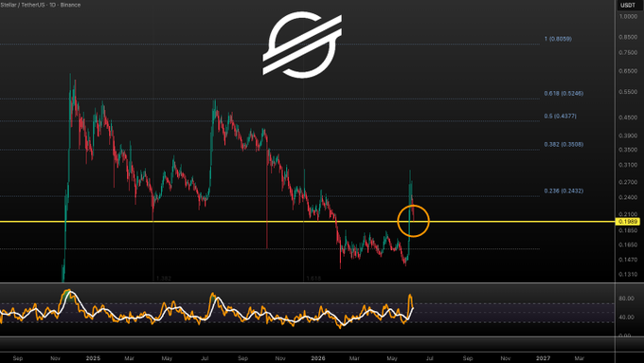Click the 2025 label on time axis
This screenshot has width=644, height=363.
pos(93,358)
